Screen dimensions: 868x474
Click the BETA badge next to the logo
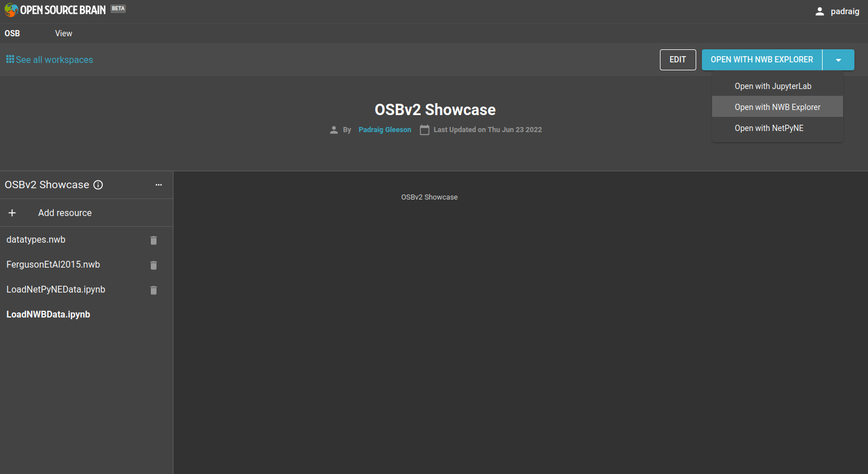tap(118, 9)
